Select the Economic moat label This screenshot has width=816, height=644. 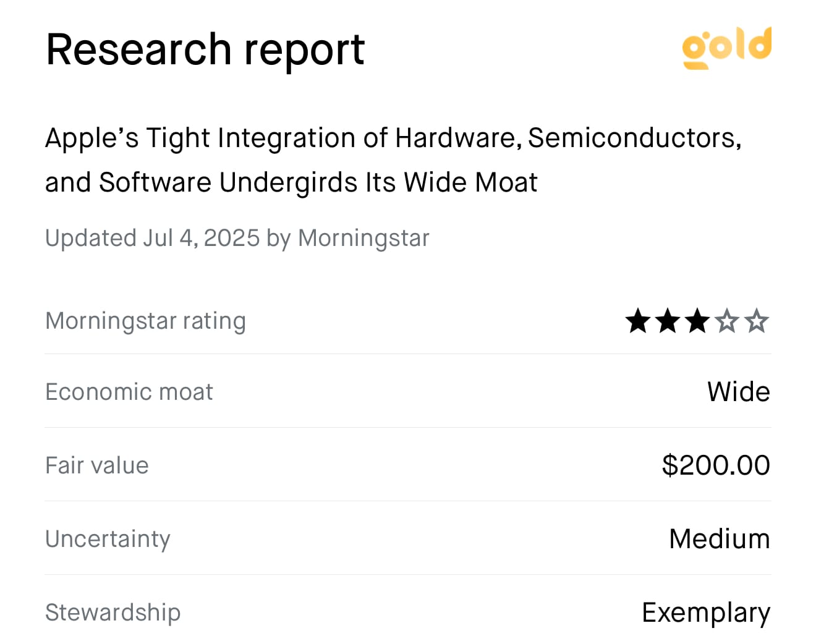tap(129, 392)
